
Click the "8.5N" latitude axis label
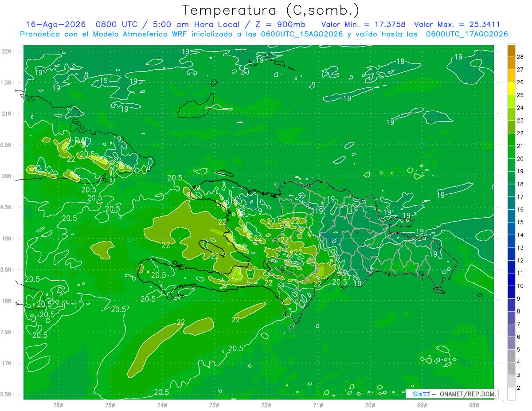pyautogui.click(x=7, y=270)
